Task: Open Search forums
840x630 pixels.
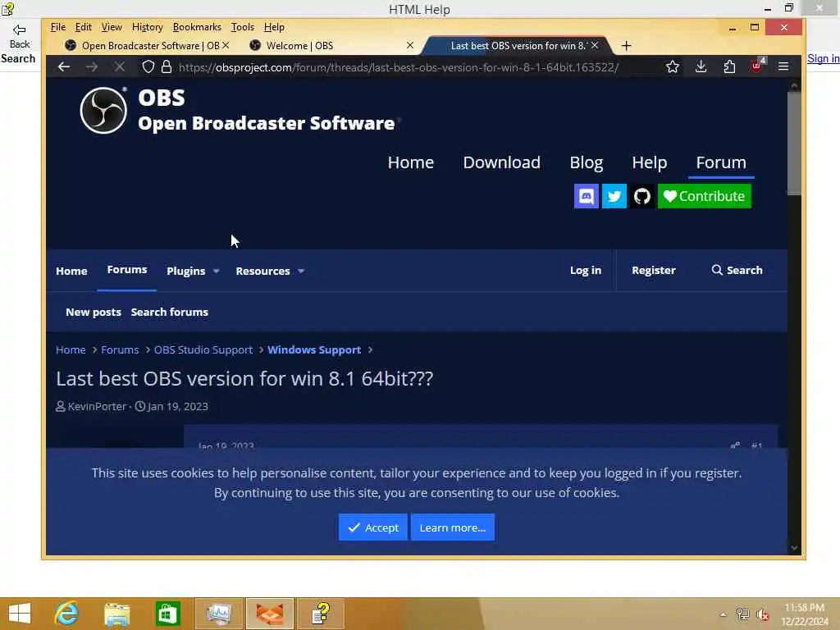Action: coord(169,312)
